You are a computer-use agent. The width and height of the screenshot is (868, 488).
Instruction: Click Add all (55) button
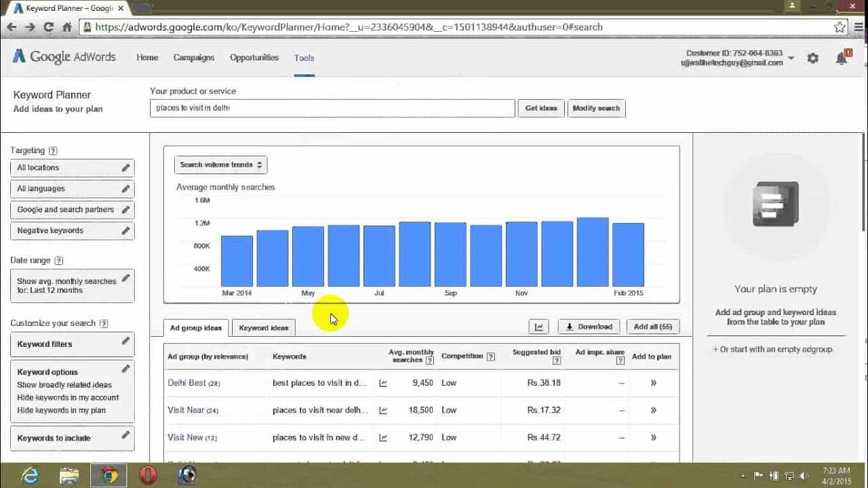click(652, 327)
